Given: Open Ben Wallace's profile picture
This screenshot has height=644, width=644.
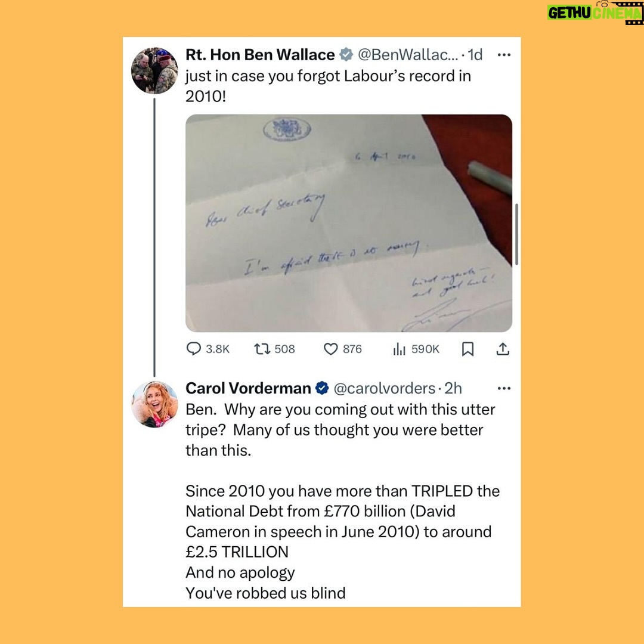Looking at the screenshot, I should point(154,70).
